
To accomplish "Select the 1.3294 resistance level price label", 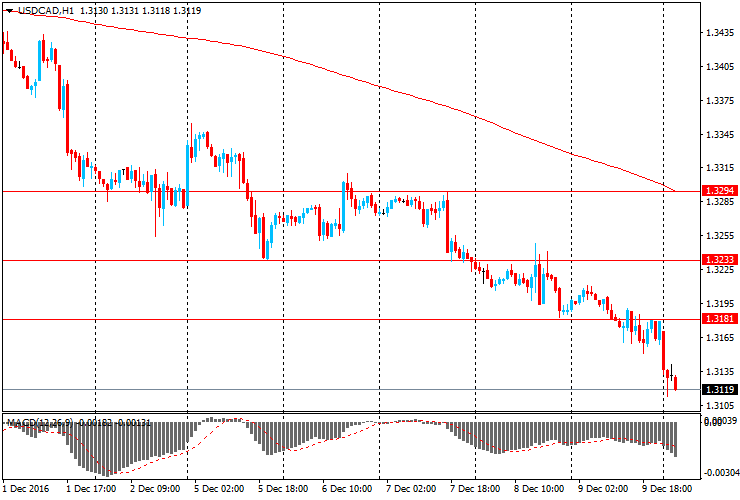I will point(720,191).
